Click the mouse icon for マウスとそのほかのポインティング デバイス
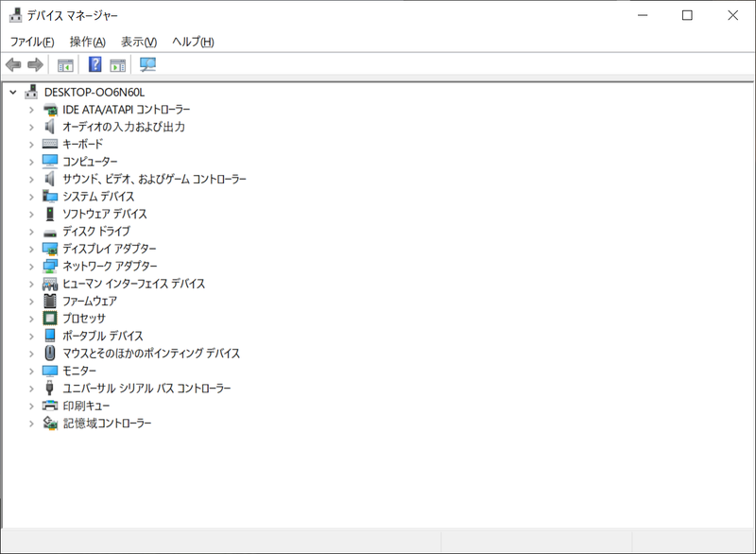The image size is (756, 554). pos(50,353)
